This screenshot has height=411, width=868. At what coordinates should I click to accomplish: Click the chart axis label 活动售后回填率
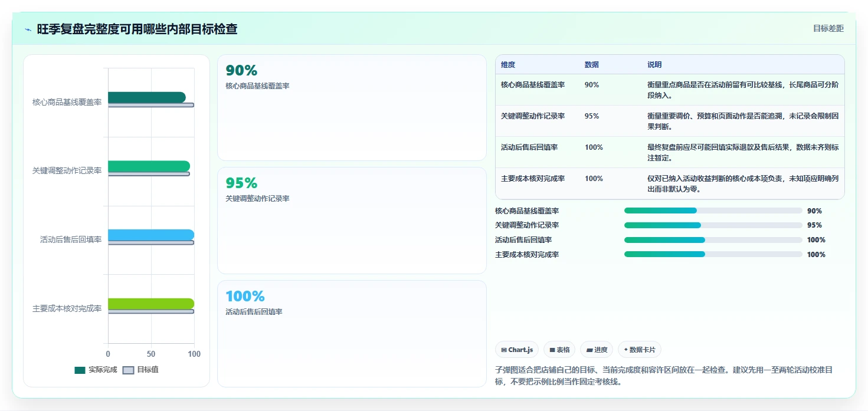(x=71, y=239)
